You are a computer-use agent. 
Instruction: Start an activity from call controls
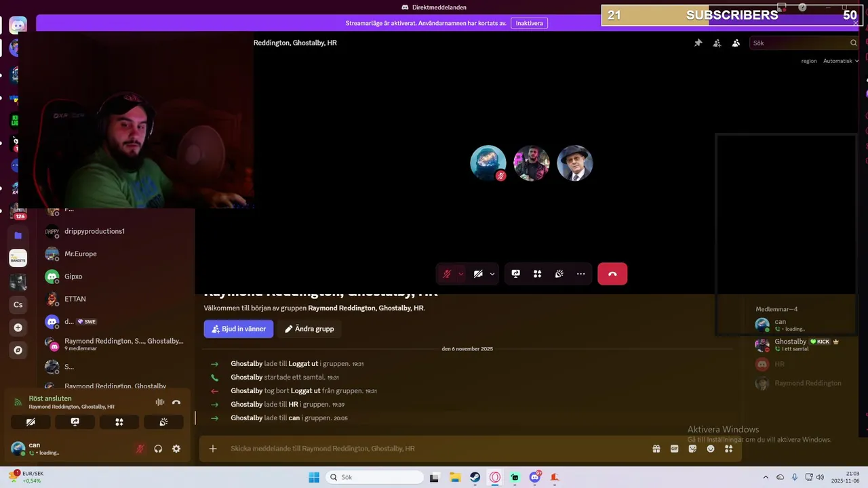pyautogui.click(x=537, y=274)
